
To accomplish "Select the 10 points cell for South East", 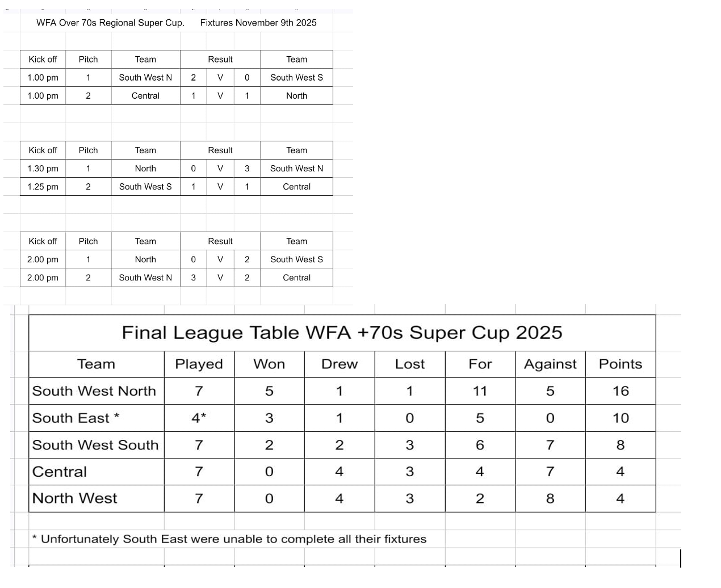I will click(621, 418).
